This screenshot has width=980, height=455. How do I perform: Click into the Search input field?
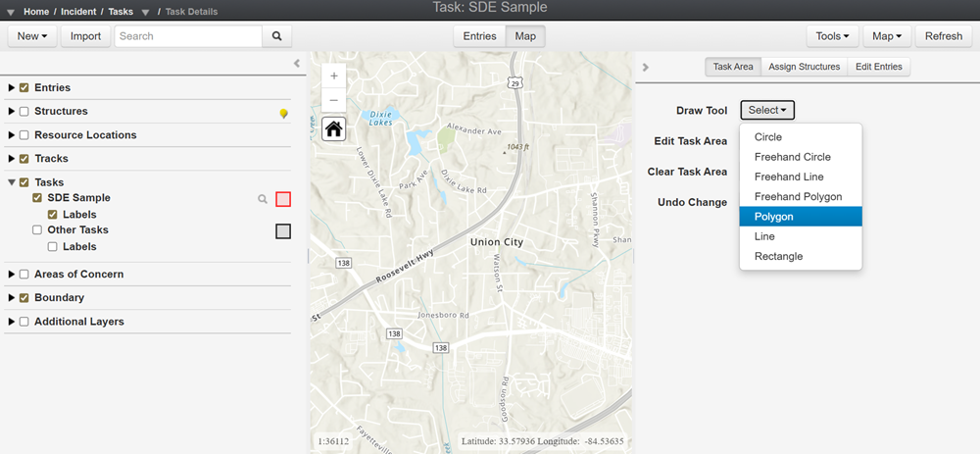point(188,36)
